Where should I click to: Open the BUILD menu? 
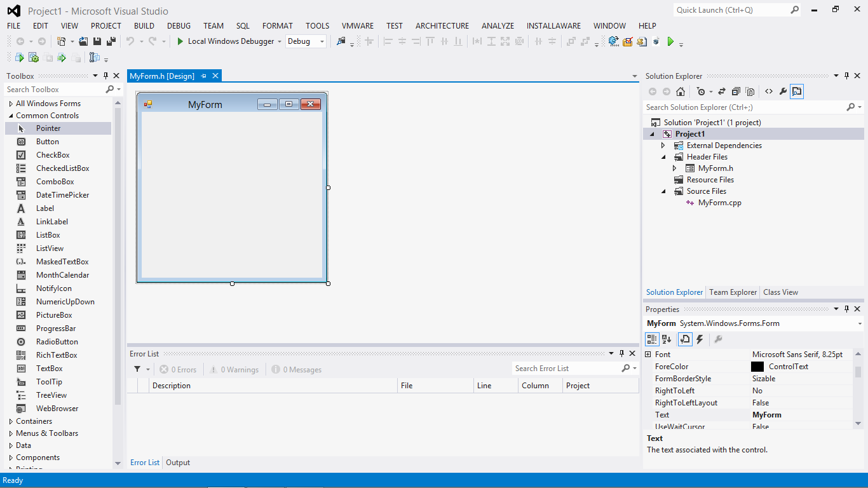144,26
